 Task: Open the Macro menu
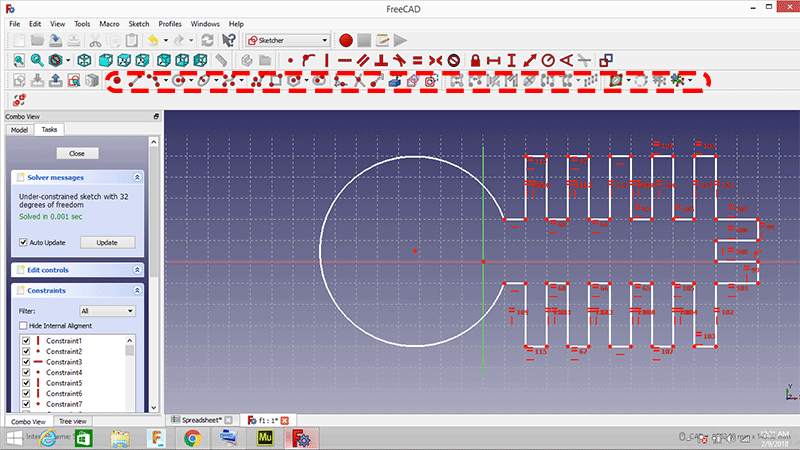109,24
